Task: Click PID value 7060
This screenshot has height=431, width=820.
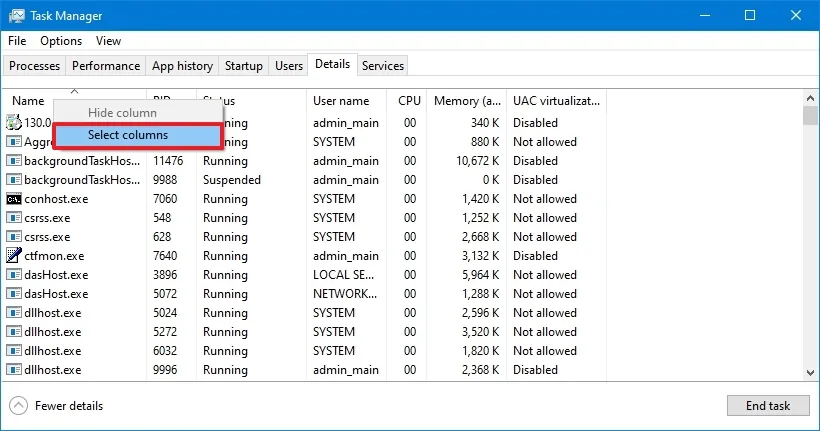Action: click(165, 199)
